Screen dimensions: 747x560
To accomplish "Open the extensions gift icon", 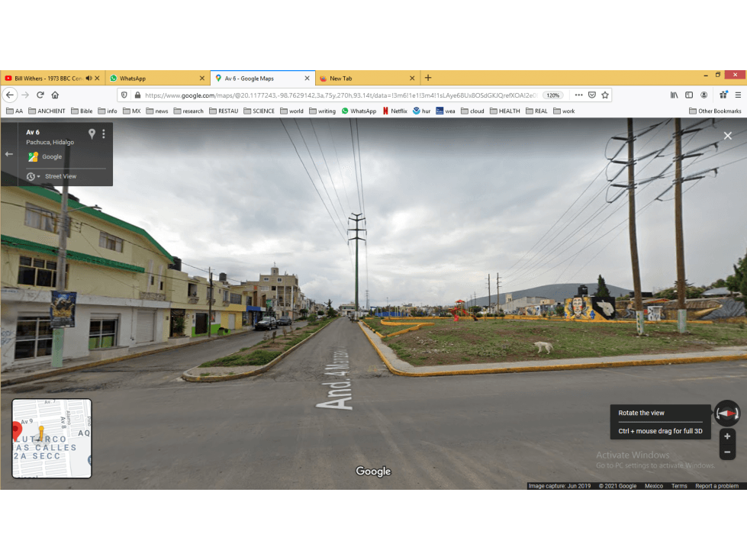I will coord(723,95).
